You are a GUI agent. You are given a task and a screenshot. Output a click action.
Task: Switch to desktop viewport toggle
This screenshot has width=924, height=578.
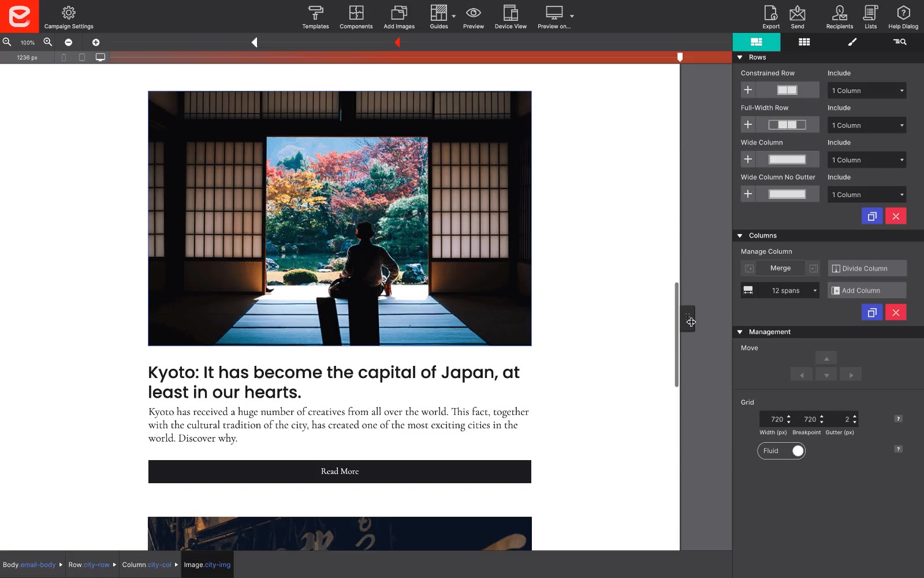click(100, 57)
